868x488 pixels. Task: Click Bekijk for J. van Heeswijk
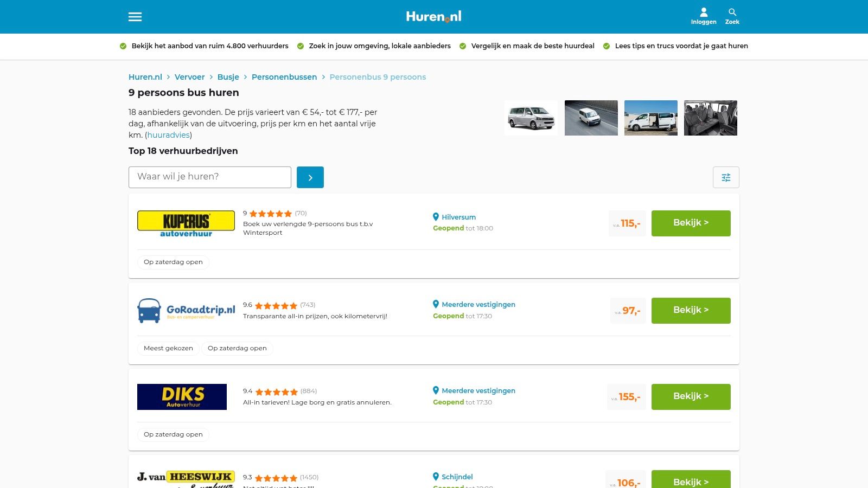(x=691, y=480)
